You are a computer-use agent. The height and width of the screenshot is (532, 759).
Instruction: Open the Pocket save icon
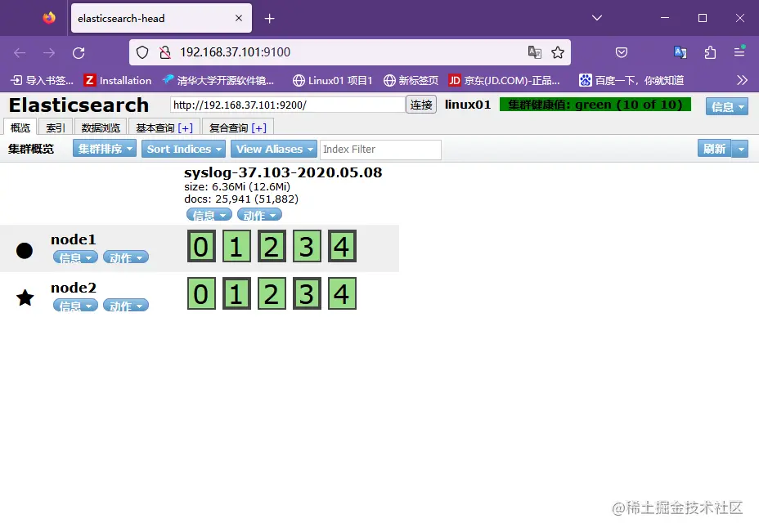click(622, 52)
